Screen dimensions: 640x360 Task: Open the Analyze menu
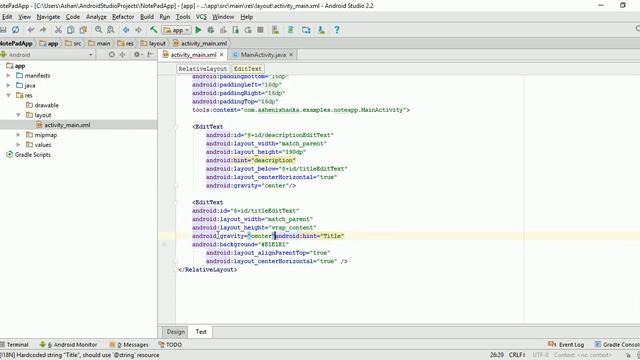[96, 17]
